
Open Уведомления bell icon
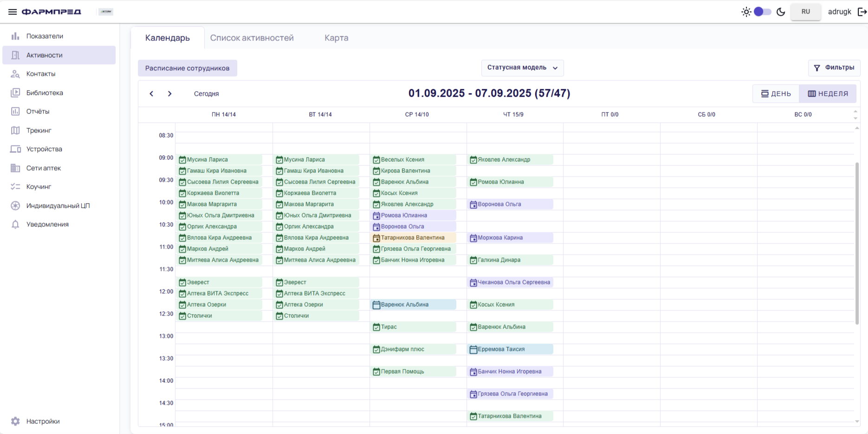(x=15, y=224)
